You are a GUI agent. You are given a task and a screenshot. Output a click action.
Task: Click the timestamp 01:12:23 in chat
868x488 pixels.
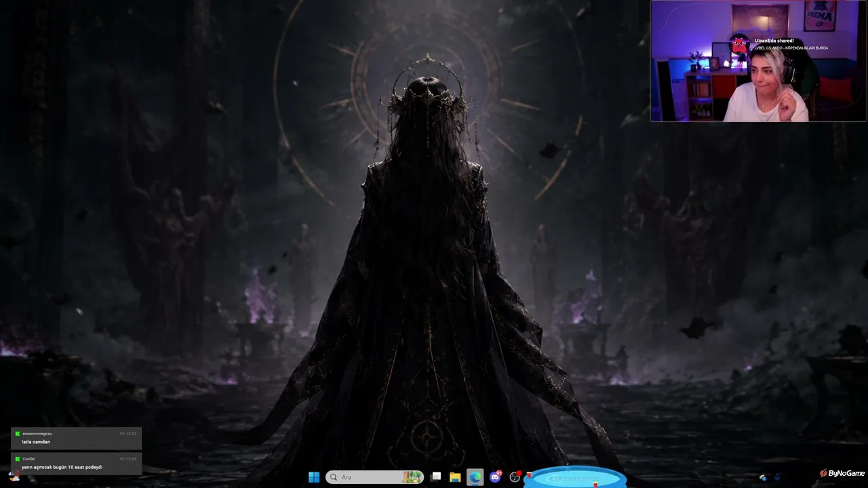128,433
